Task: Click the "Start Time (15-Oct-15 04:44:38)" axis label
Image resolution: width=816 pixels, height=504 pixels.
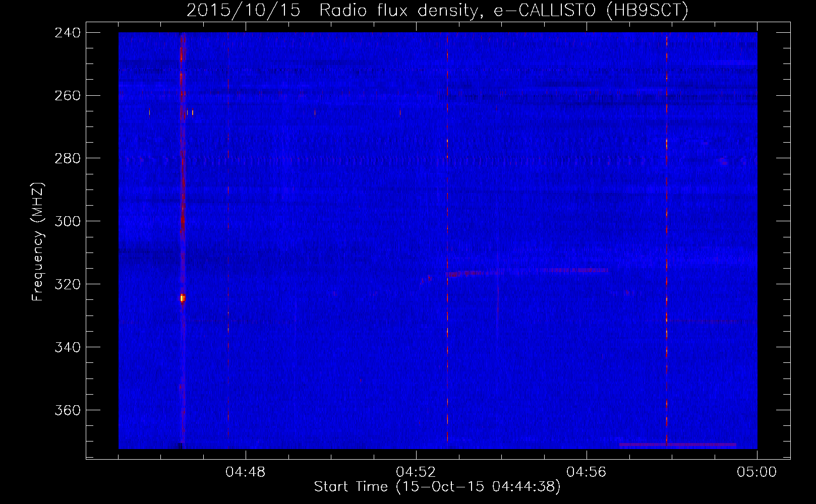Action: tap(437, 487)
